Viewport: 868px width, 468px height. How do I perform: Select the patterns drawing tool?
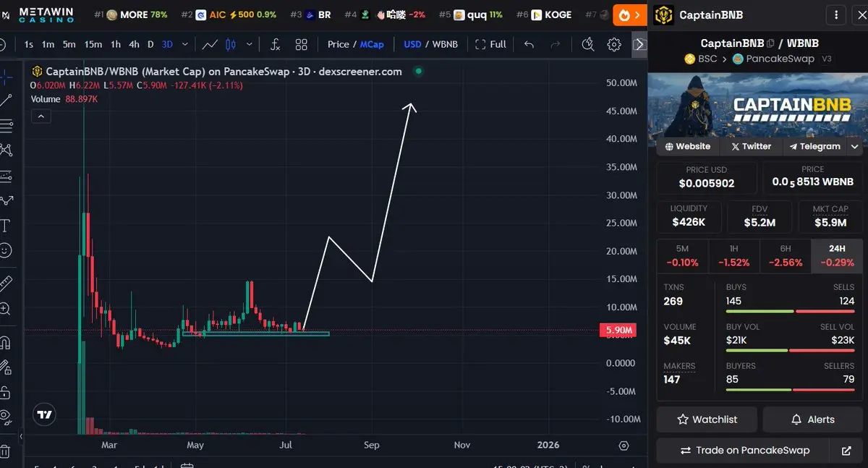pyautogui.click(x=5, y=150)
